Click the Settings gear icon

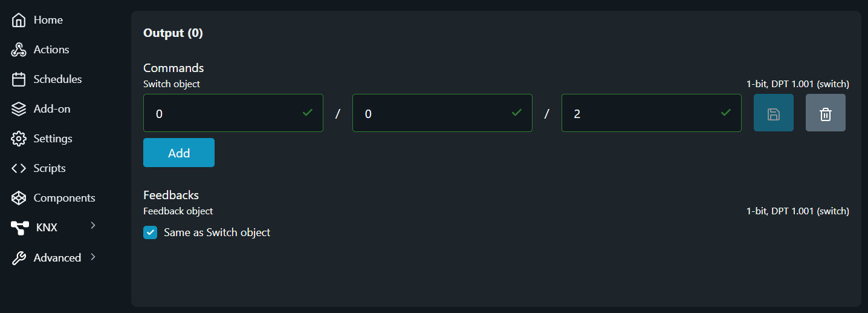[x=19, y=139]
